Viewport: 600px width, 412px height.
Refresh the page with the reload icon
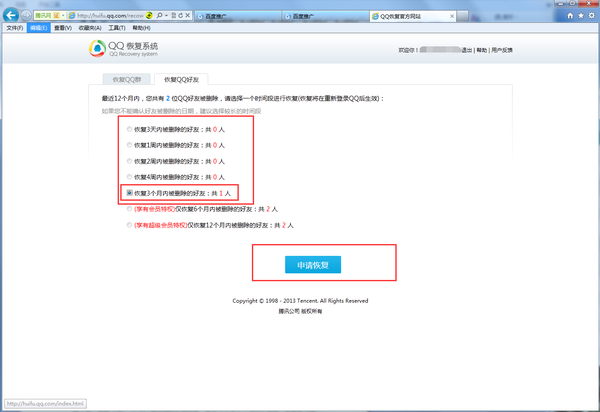point(180,15)
